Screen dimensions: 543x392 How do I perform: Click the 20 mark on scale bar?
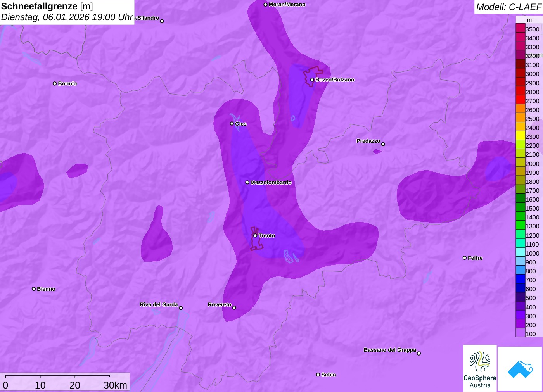coord(75,385)
